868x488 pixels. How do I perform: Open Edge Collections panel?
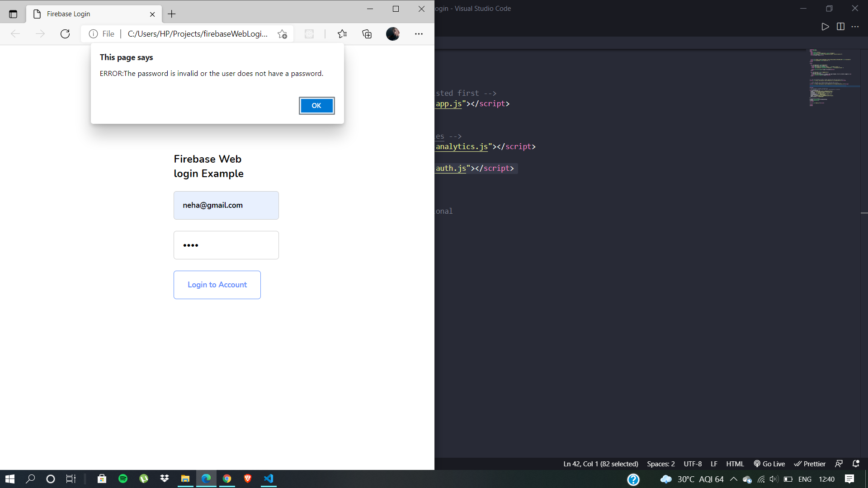(x=367, y=34)
